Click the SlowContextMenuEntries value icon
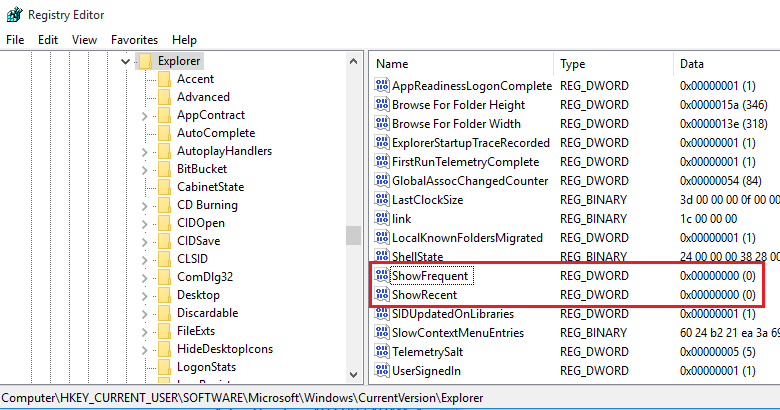Screen dimensions: 780x410 tap(382, 333)
